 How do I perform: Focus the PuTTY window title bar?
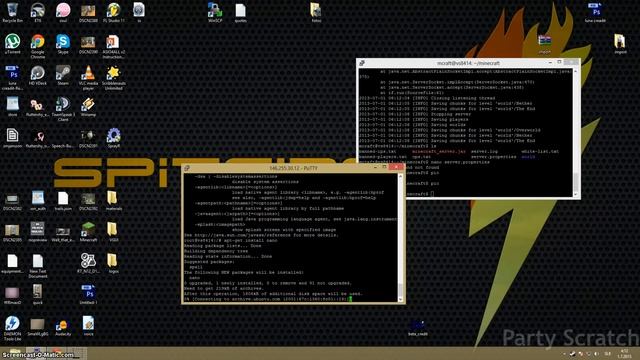click(x=293, y=168)
